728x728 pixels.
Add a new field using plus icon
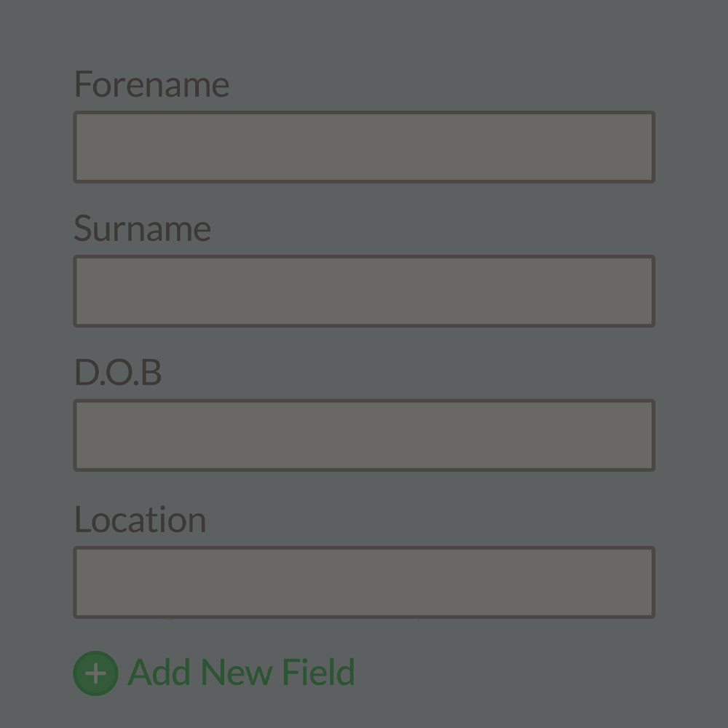[x=95, y=673]
